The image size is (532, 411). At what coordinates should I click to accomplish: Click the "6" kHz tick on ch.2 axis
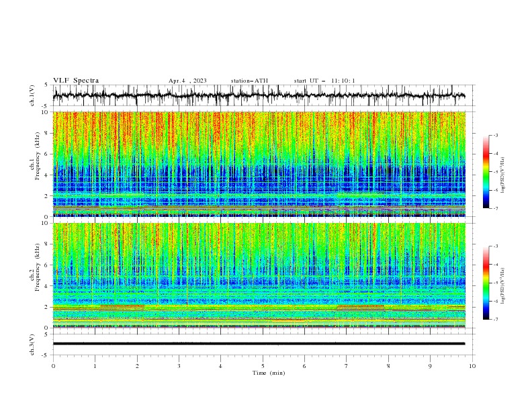coord(46,265)
